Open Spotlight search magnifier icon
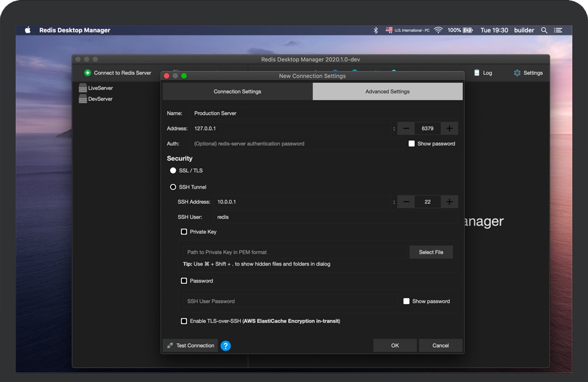The height and width of the screenshot is (382, 588). pos(544,30)
